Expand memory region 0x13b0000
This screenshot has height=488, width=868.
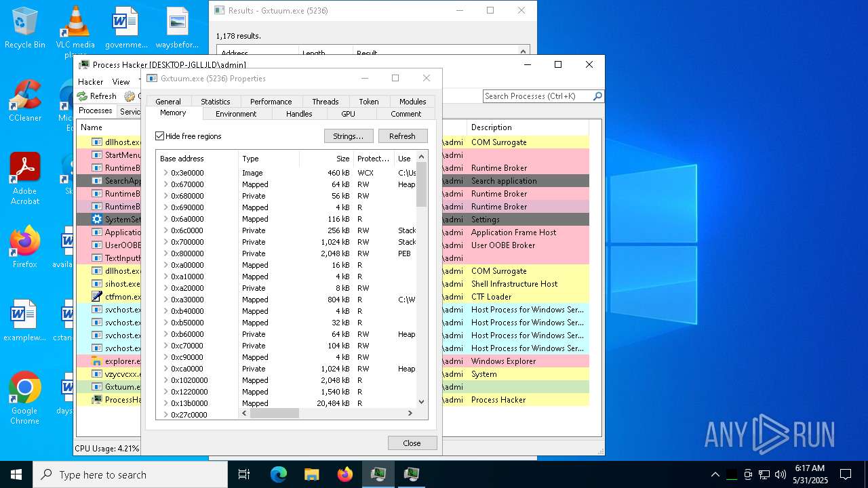[x=165, y=403]
